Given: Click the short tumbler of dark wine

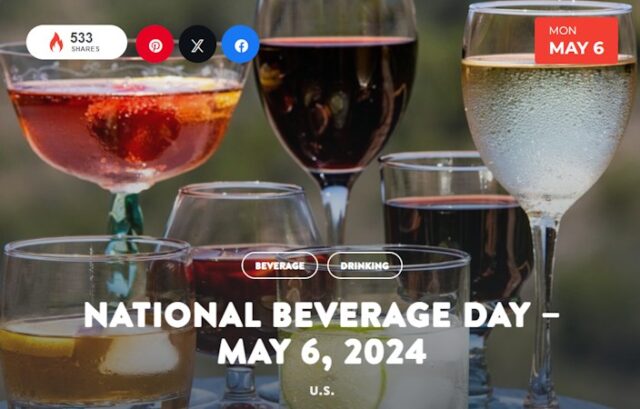Looking at the screenshot, I should [453, 229].
